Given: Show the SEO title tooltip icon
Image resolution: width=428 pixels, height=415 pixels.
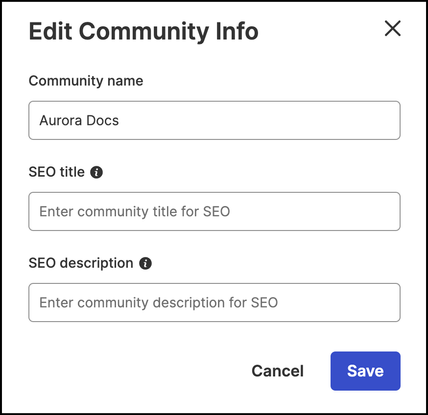Looking at the screenshot, I should (96, 172).
